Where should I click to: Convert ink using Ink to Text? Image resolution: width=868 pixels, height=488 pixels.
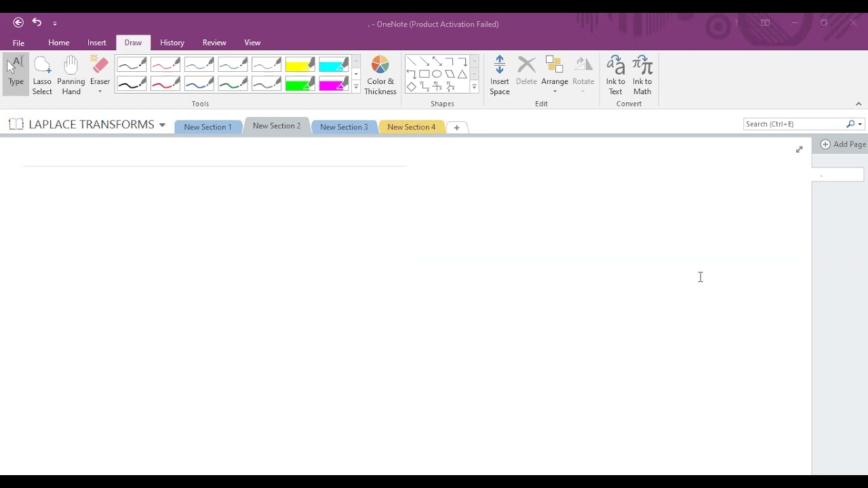[616, 75]
